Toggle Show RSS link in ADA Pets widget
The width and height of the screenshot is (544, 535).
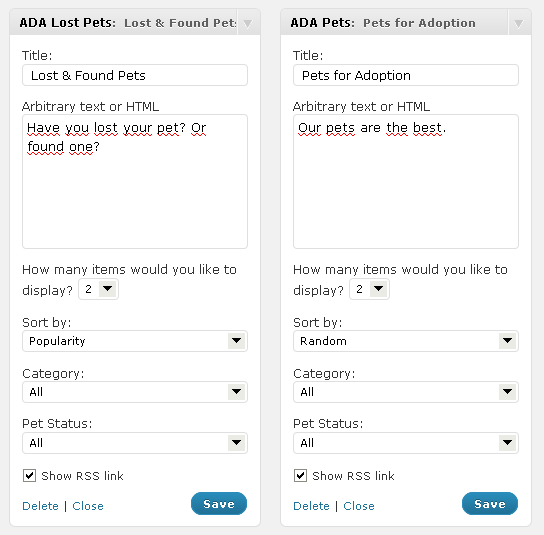300,475
